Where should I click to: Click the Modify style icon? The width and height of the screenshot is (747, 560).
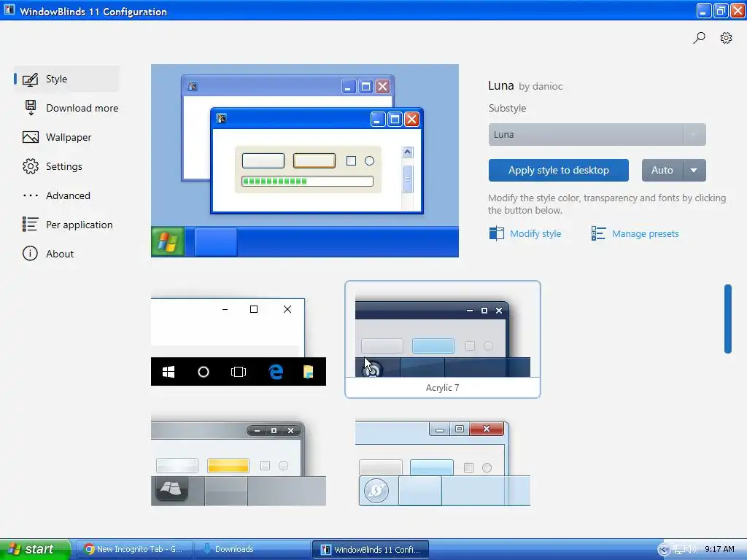point(496,233)
